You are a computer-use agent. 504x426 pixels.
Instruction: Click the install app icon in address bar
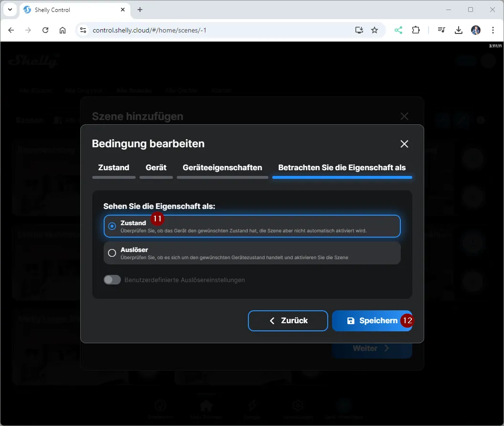[359, 30]
